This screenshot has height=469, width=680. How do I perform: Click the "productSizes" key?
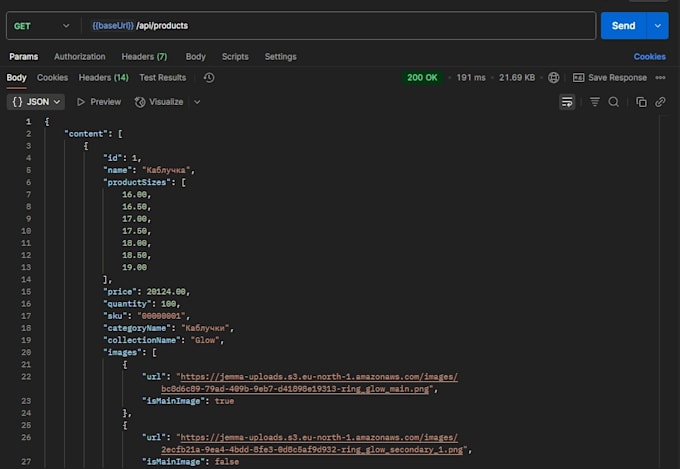137,182
